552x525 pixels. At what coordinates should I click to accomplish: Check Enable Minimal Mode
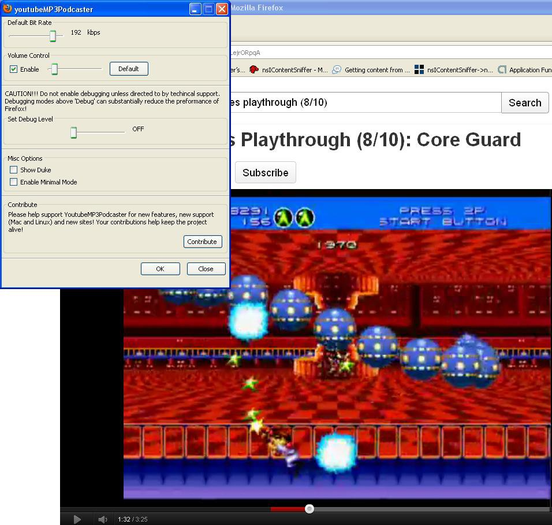coord(14,182)
